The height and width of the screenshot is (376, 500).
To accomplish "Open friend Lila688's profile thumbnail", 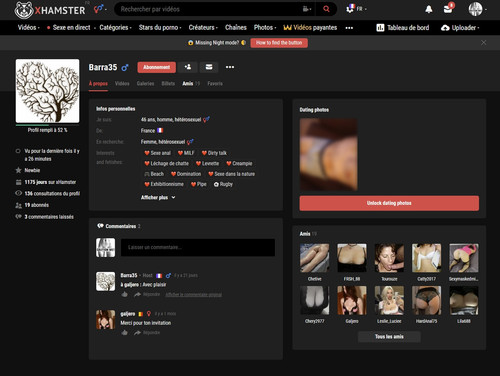I will pyautogui.click(x=464, y=300).
